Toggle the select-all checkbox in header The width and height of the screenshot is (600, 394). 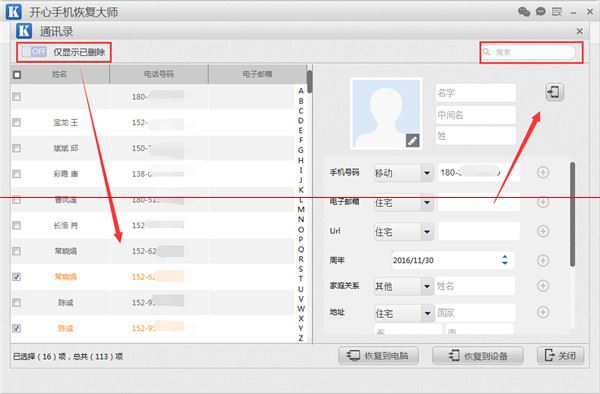click(x=17, y=75)
